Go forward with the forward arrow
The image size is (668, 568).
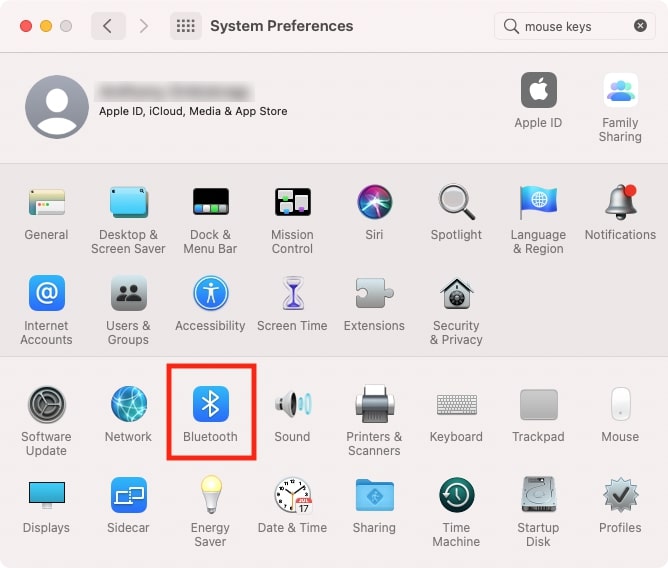pos(144,26)
